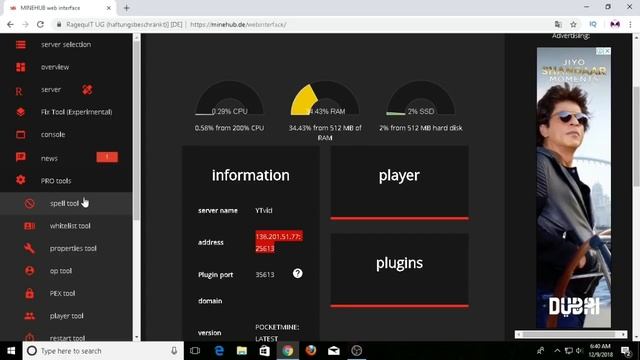Click the wrench icon beside server

87,89
